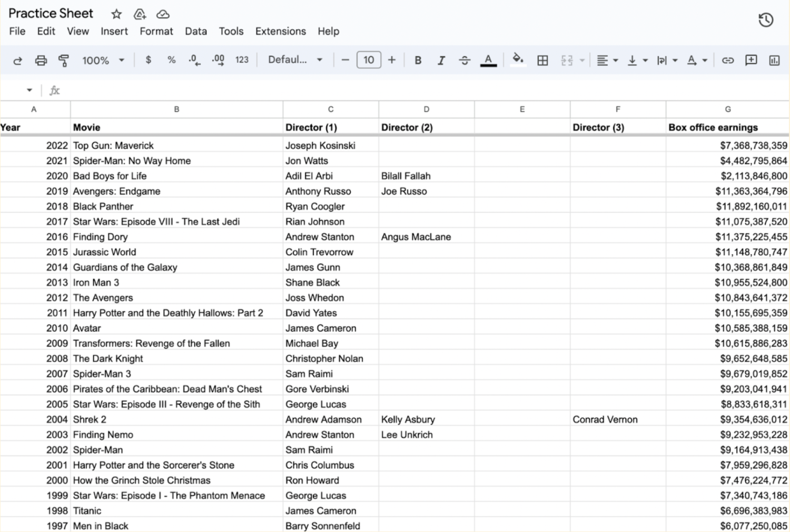Select the paint format roller icon
Image resolution: width=790 pixels, height=532 pixels.
[64, 61]
